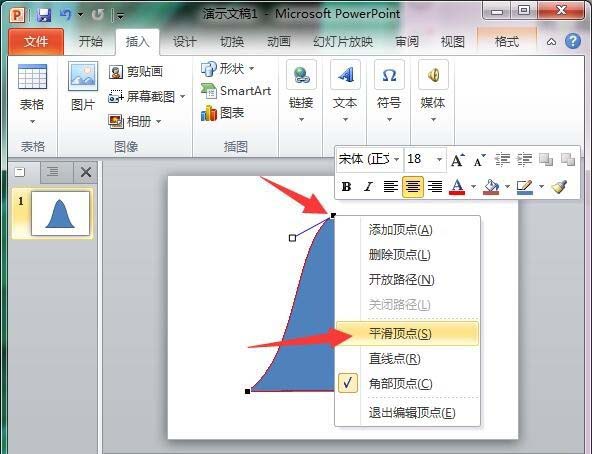Toggle bold formatting on mini toolbar
The width and height of the screenshot is (592, 454).
(346, 187)
